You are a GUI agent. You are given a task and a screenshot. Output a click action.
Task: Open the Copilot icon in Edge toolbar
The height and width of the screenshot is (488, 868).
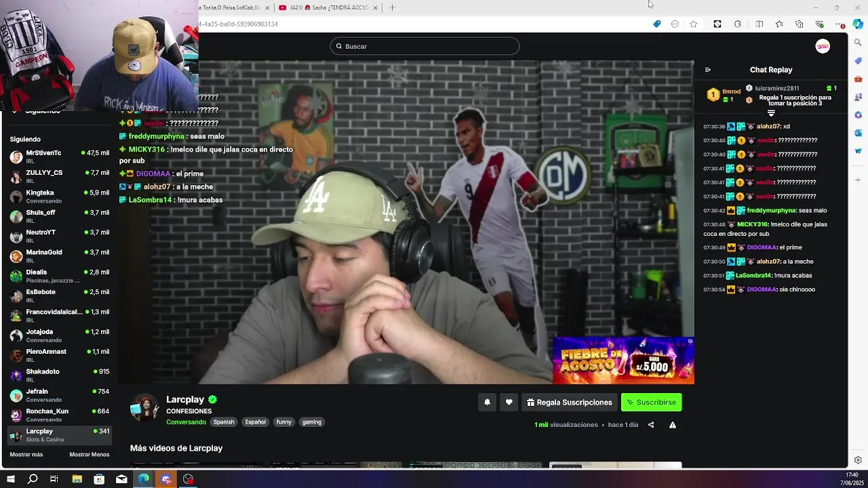point(858,24)
